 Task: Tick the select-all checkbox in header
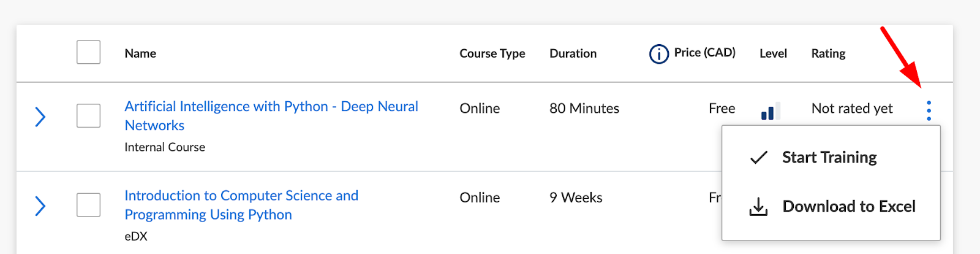(88, 52)
